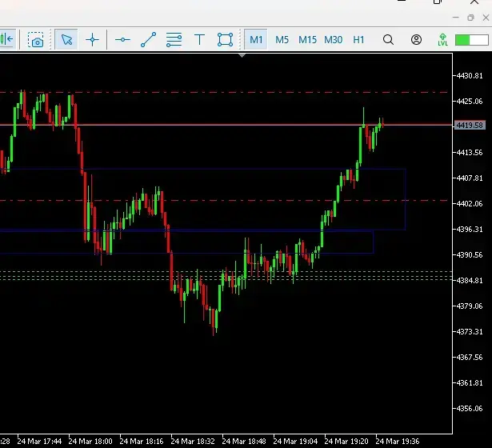The width and height of the screenshot is (492, 448).
Task: Switch chart to M1 timeframe
Action: pos(256,39)
